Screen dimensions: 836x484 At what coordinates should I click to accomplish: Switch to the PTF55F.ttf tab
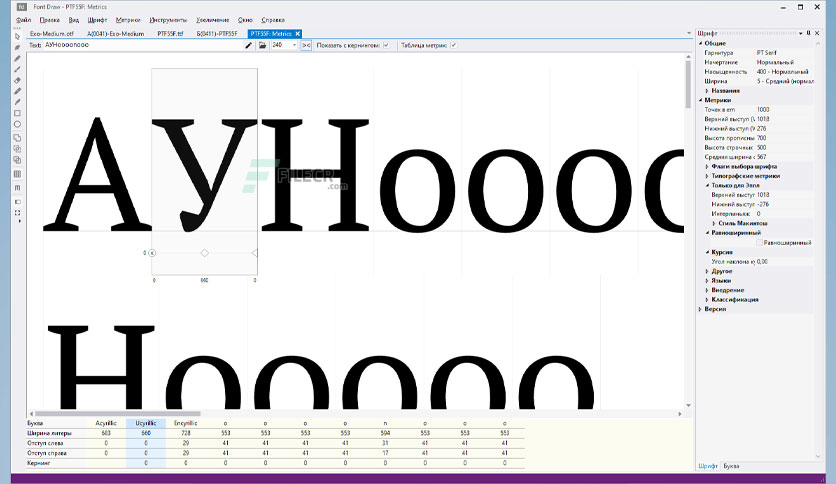170,34
